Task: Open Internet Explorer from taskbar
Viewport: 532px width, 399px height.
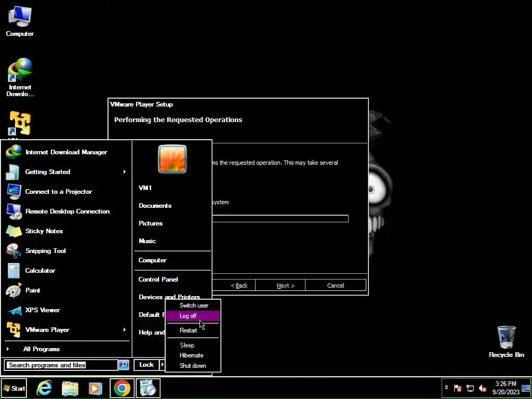Action: (x=45, y=388)
